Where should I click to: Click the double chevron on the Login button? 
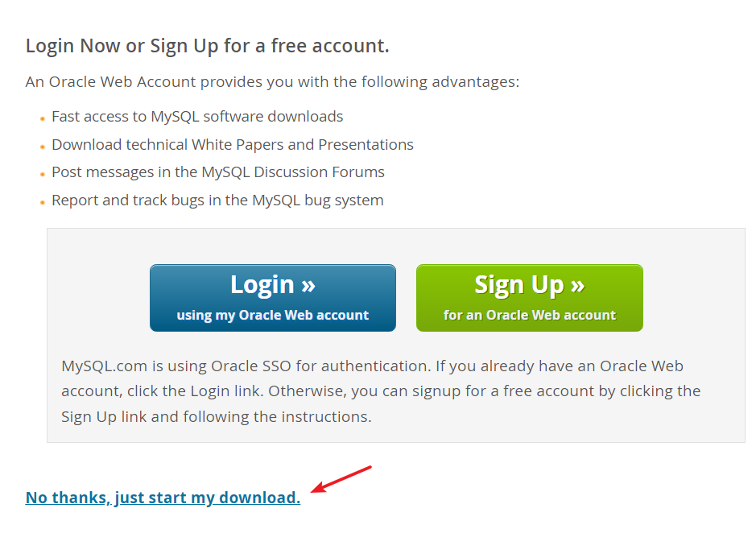[308, 285]
